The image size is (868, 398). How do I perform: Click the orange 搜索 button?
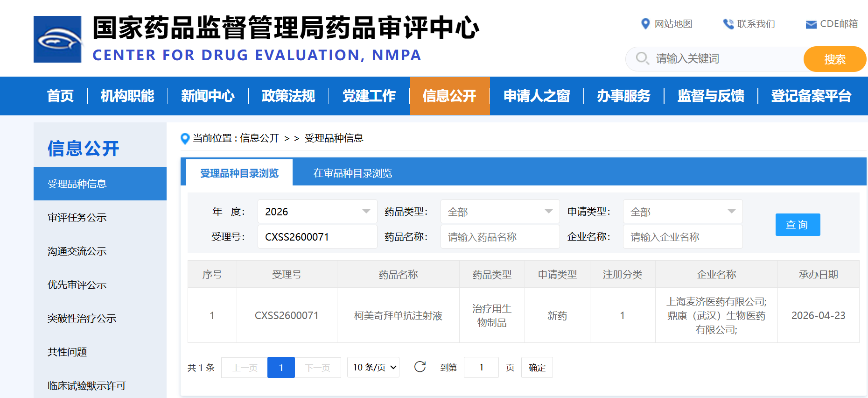tap(834, 59)
